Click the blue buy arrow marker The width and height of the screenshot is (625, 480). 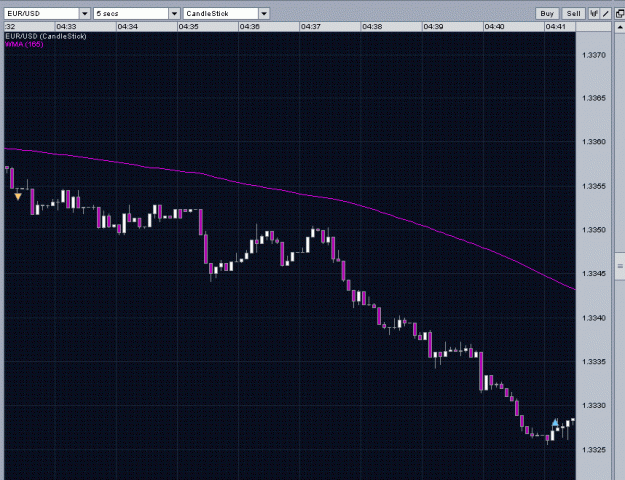(555, 422)
